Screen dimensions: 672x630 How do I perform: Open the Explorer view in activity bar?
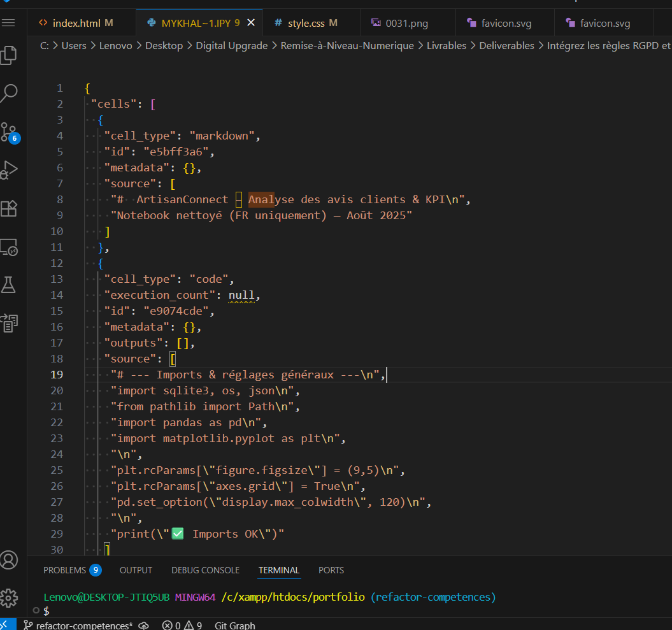click(x=9, y=55)
